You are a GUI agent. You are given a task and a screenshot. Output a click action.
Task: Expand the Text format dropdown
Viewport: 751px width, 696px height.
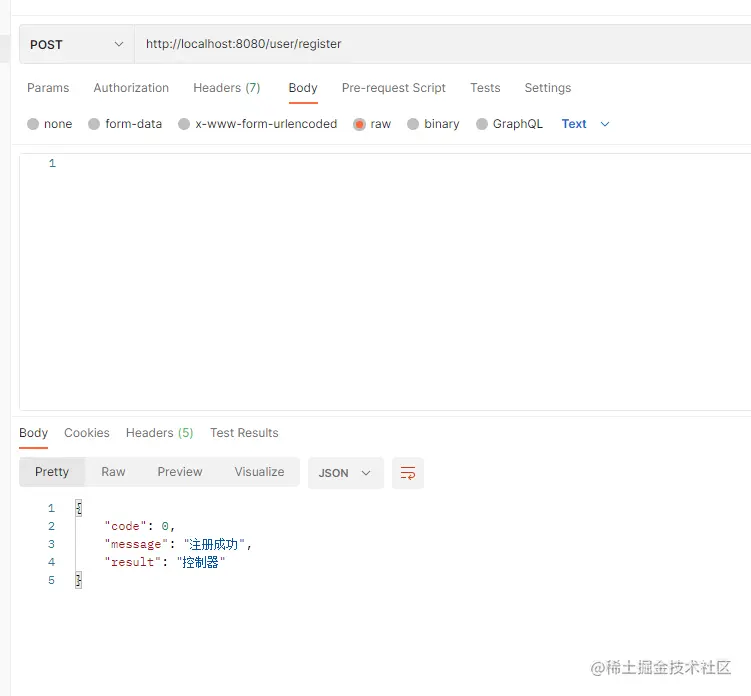tap(586, 124)
